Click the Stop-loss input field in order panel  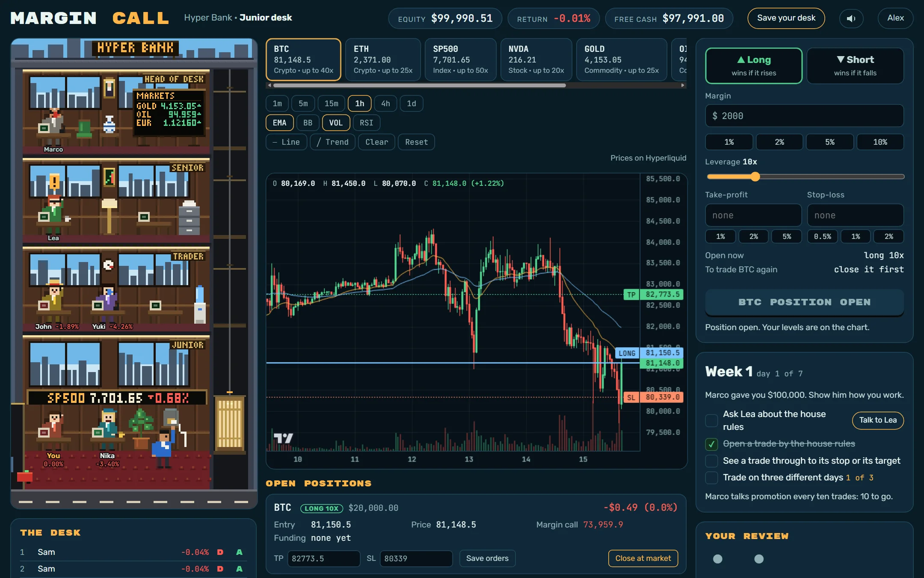point(855,215)
